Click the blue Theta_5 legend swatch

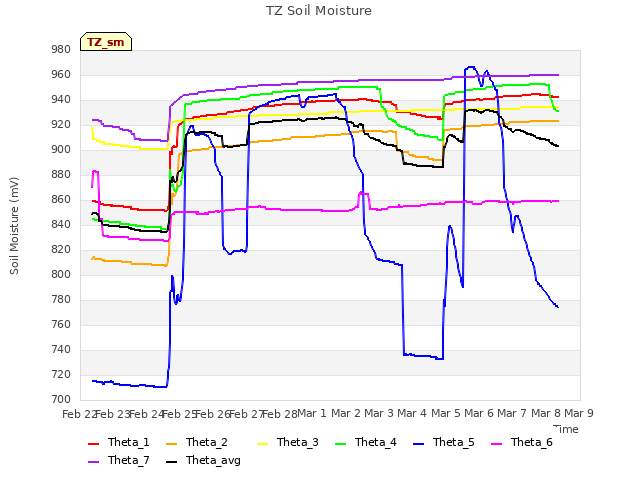419,444
